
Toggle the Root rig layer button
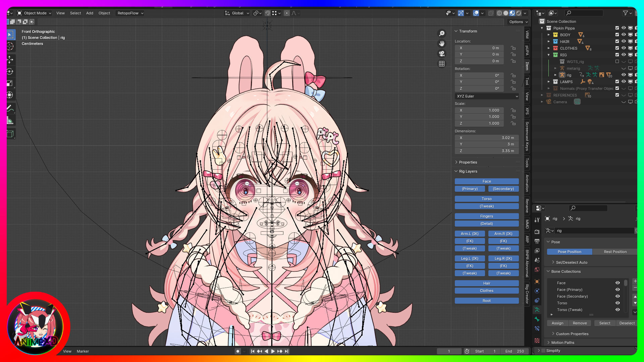pos(487,301)
